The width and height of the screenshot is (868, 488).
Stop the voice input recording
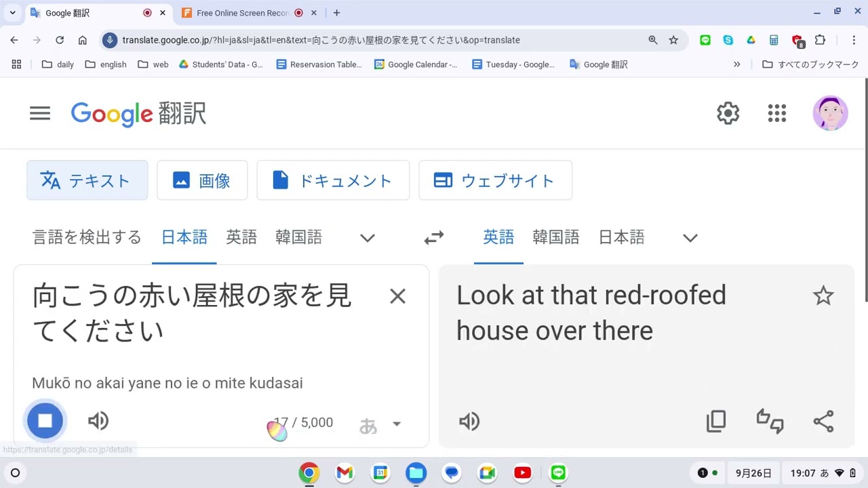(x=45, y=421)
